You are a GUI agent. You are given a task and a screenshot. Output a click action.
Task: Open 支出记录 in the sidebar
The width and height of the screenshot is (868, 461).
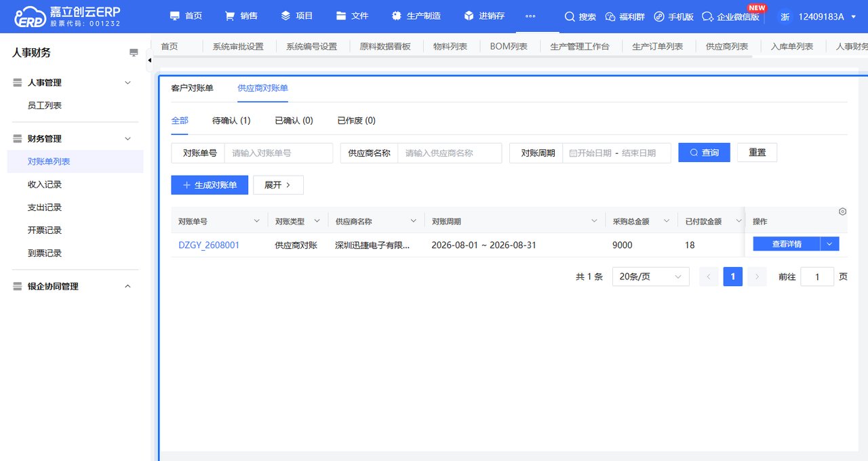pyautogui.click(x=45, y=207)
